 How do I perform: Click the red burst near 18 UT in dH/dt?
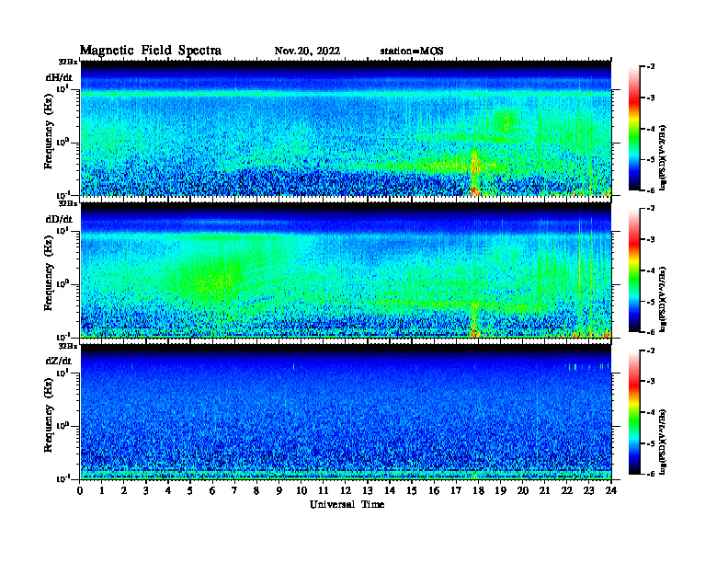tap(474, 172)
